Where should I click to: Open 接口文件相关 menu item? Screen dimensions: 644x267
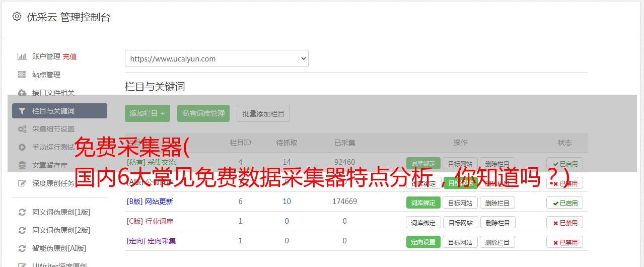pyautogui.click(x=53, y=93)
